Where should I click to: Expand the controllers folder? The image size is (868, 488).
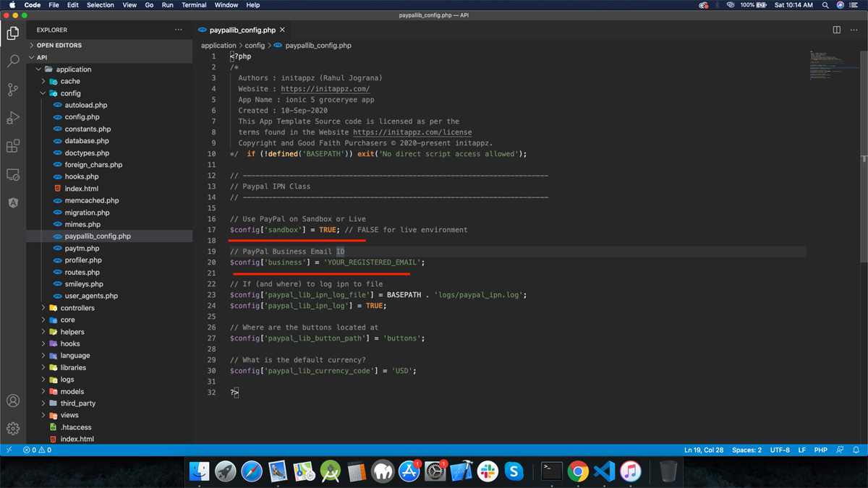click(77, 308)
